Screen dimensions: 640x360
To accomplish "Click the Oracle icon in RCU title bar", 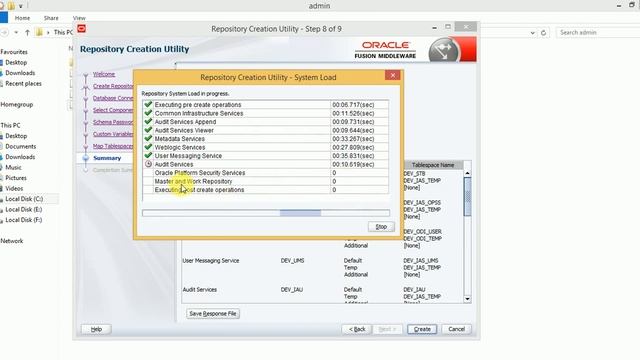I will tap(82, 29).
